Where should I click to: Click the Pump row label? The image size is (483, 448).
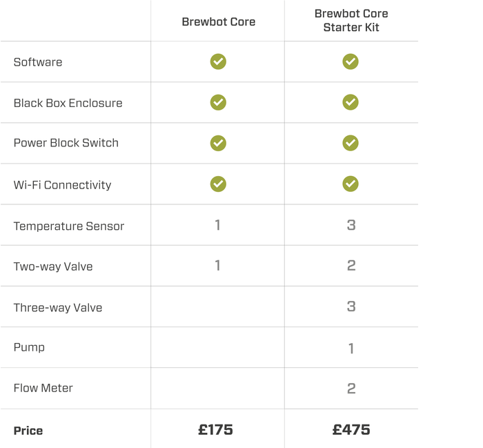(29, 347)
